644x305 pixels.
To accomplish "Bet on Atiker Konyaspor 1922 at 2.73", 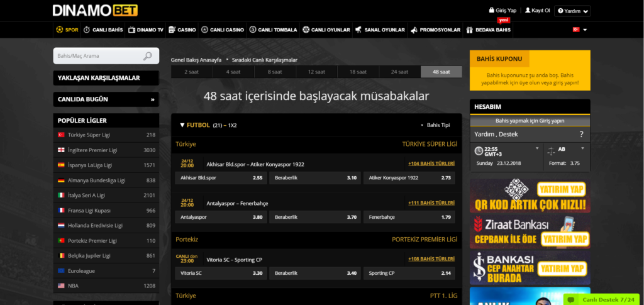I will 409,178.
